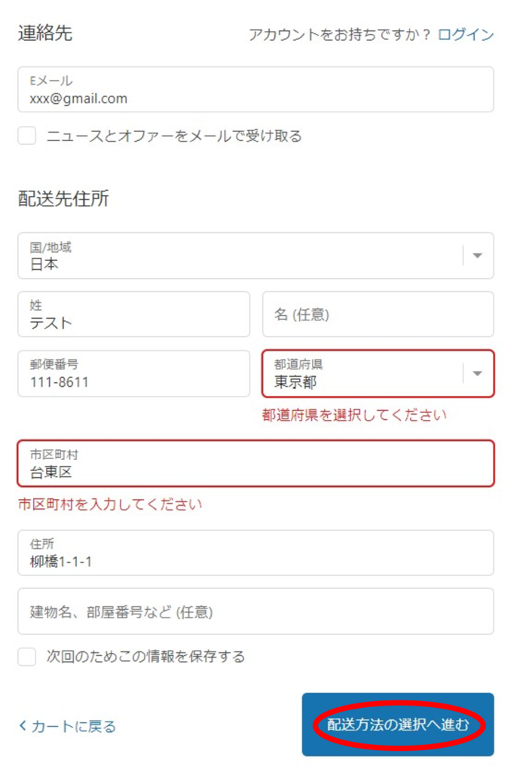Go back via カートに戻る link
The height and width of the screenshot is (772, 532).
[x=67, y=726]
